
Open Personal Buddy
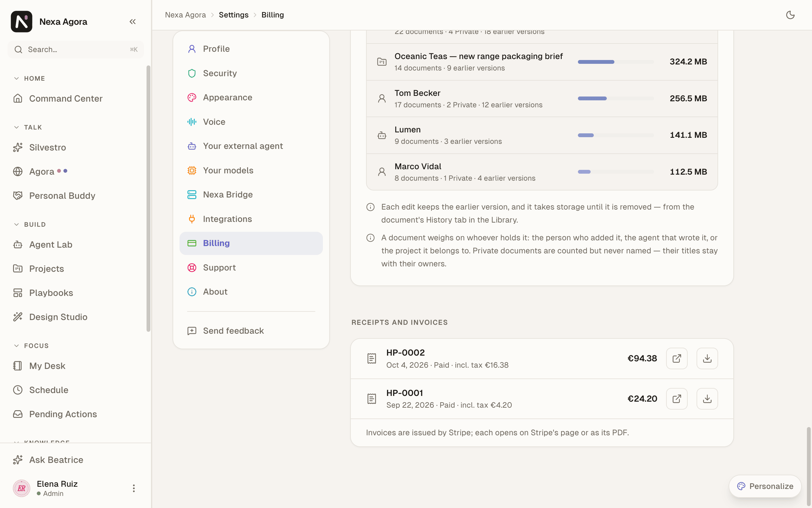(75, 196)
